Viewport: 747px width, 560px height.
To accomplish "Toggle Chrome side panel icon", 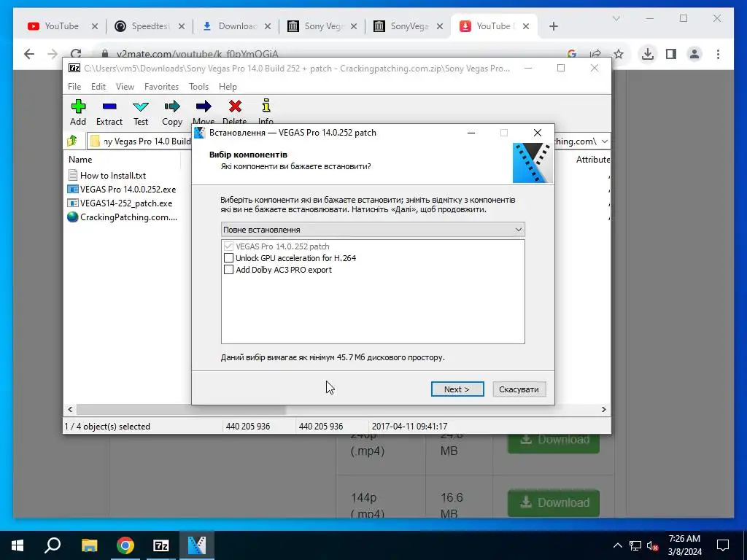I will [671, 54].
